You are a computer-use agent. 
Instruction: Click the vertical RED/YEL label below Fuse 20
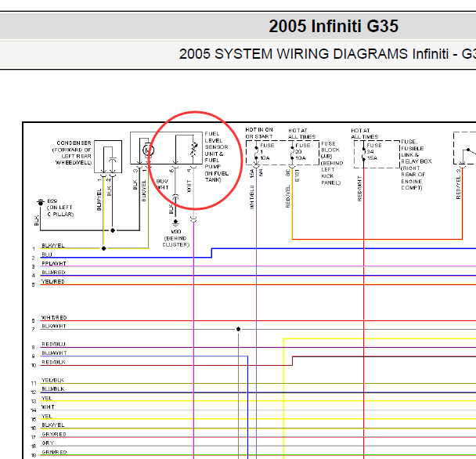tap(287, 197)
